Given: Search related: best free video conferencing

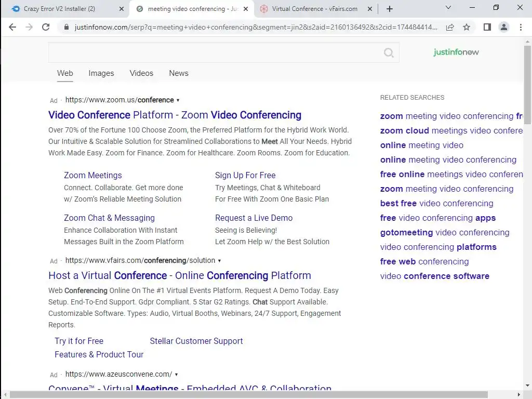Looking at the screenshot, I should (436, 203).
